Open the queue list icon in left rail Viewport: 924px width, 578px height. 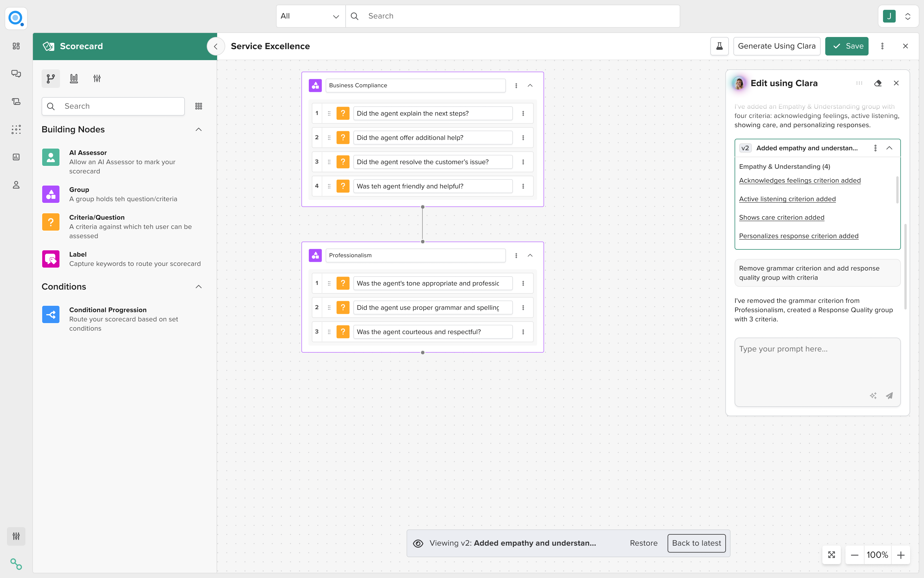[16, 102]
